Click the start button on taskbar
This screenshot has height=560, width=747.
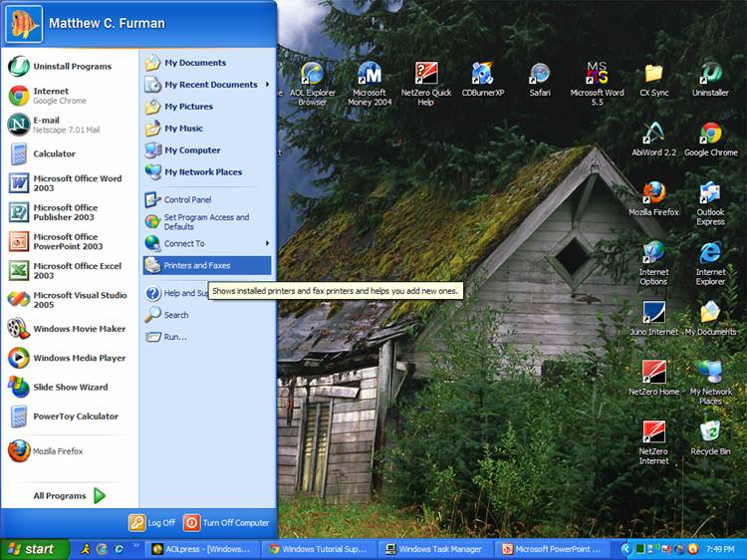[34, 549]
